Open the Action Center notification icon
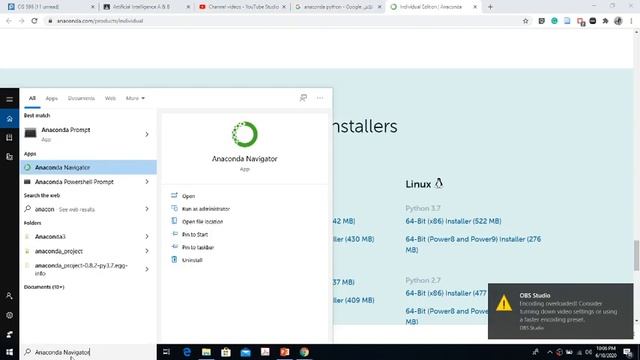 (x=628, y=352)
